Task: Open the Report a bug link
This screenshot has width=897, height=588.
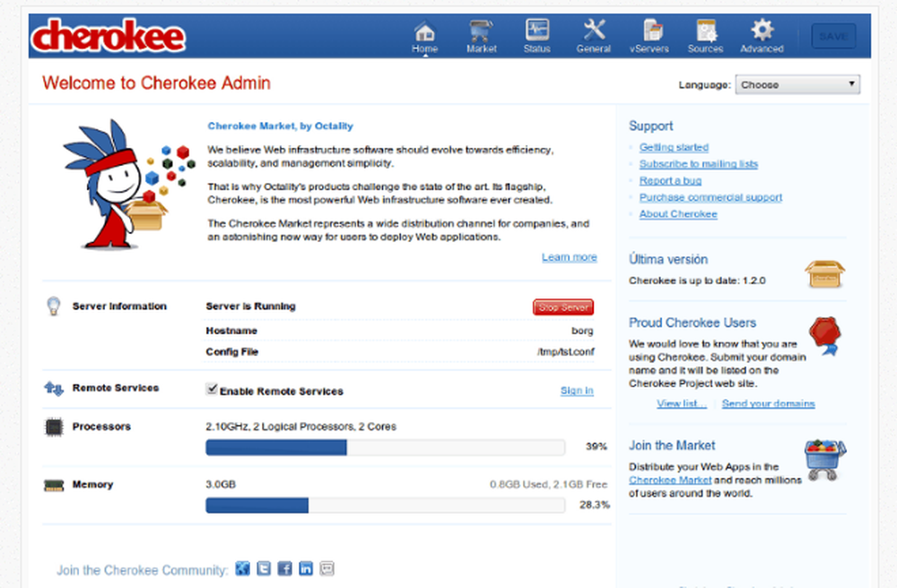Action: pos(670,180)
